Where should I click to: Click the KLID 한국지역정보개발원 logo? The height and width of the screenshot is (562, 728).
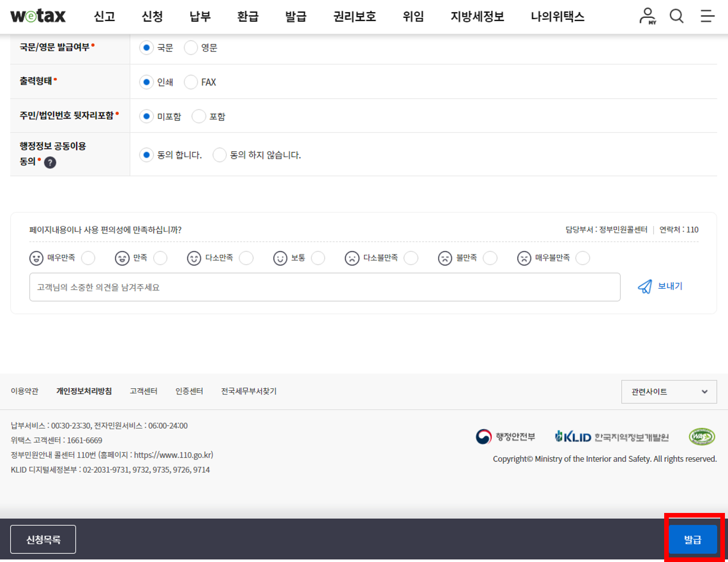(x=612, y=436)
